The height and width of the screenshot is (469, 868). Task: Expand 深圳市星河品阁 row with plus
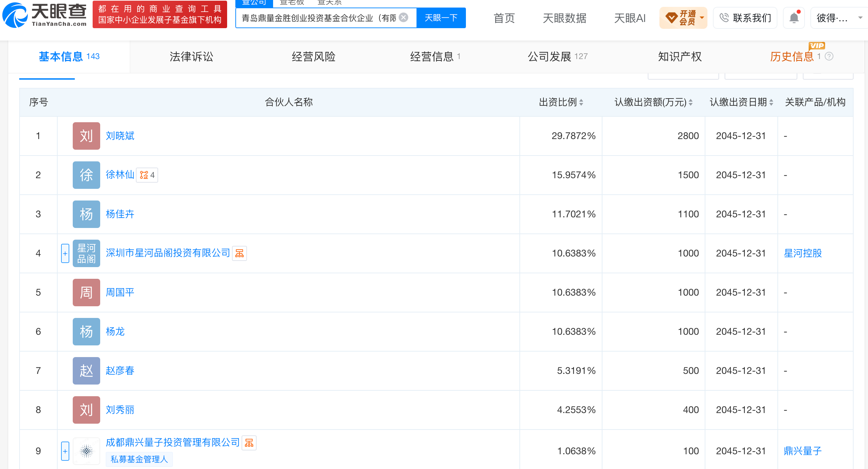click(x=65, y=253)
